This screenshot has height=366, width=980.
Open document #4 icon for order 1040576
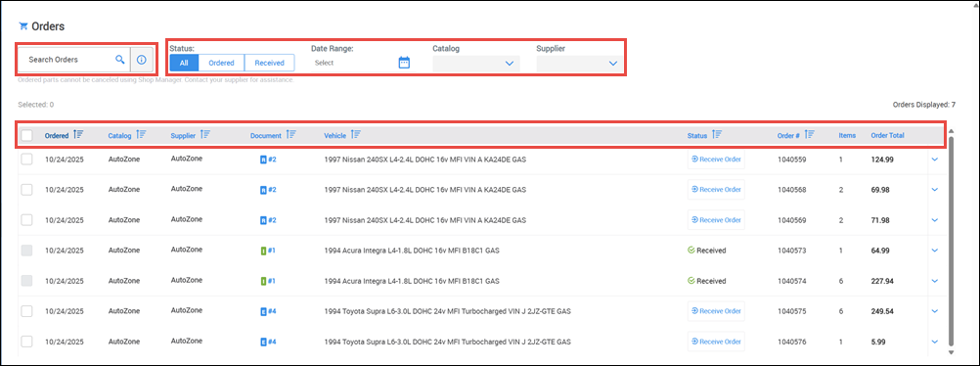point(263,342)
